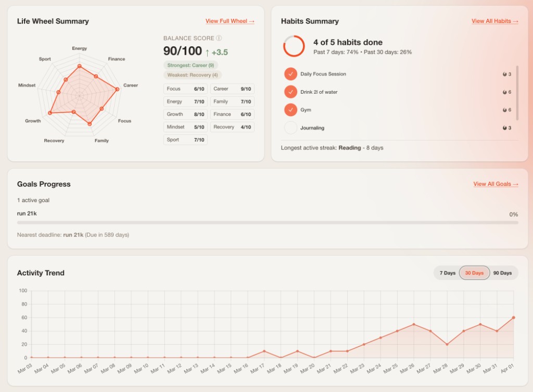
Task: Click the habits completion progress ring
Action: coord(294,46)
